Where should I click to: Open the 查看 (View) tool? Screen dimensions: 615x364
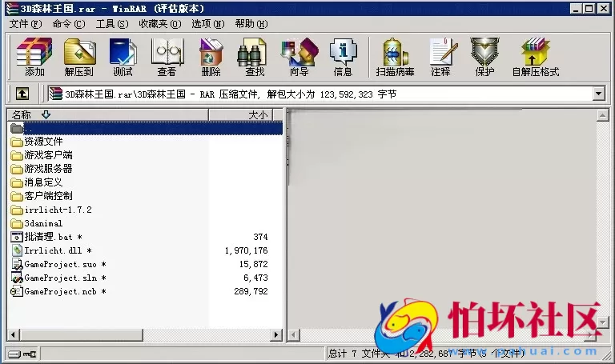(167, 57)
